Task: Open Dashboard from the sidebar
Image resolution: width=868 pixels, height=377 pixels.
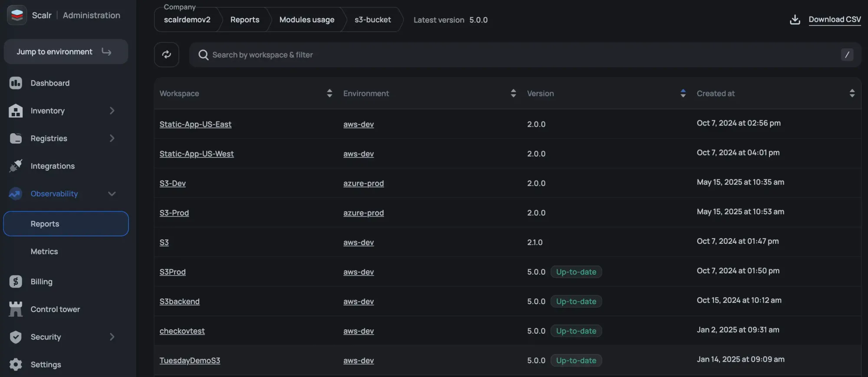Action: tap(50, 83)
